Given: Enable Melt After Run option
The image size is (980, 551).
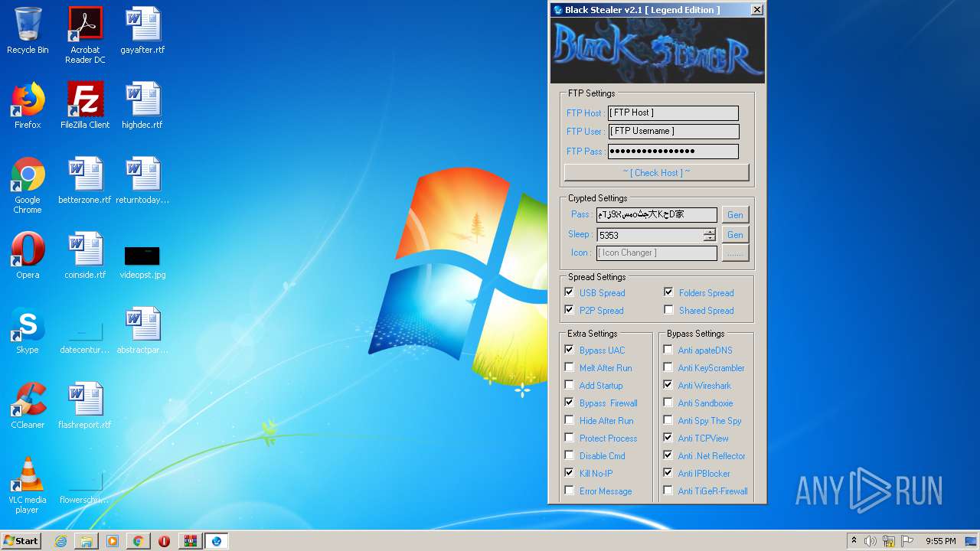Looking at the screenshot, I should [569, 367].
